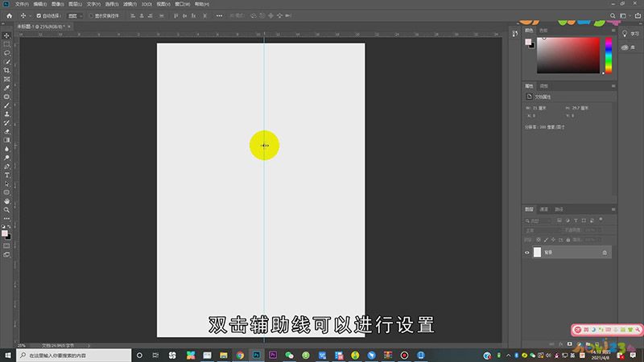Add a layer mask from the Layers panel footer
Viewport: 644px width, 362px height.
[570, 344]
